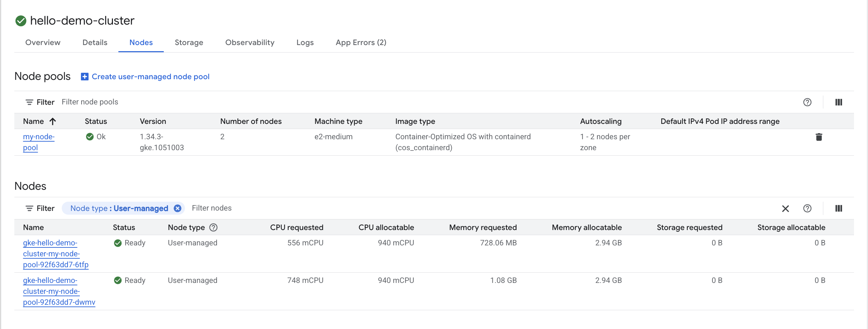Clear all nodes filters with X

[x=785, y=209]
